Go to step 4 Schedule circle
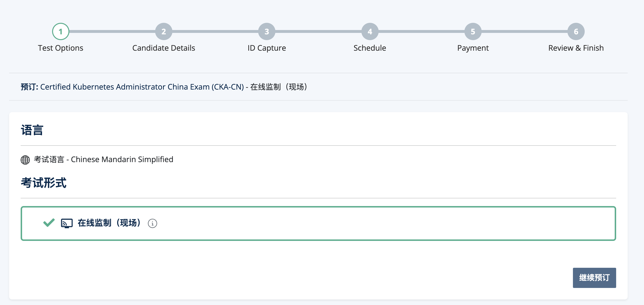The height and width of the screenshot is (305, 644). click(370, 31)
